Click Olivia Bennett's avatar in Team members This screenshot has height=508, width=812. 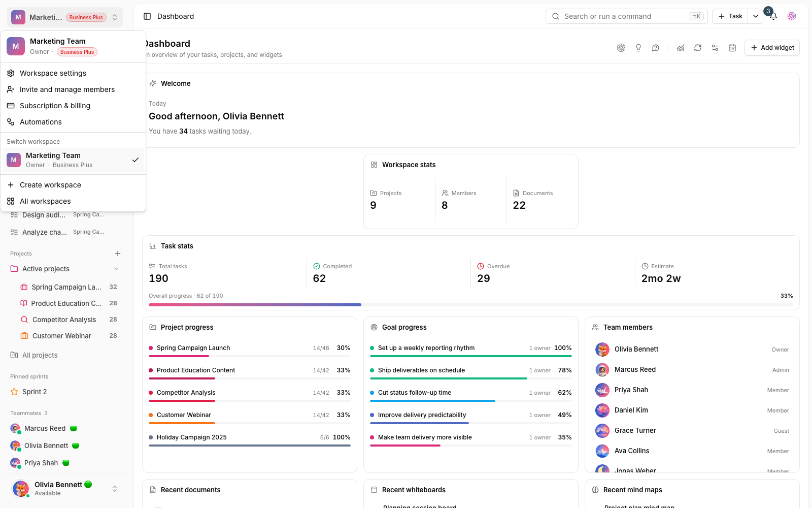pos(602,350)
